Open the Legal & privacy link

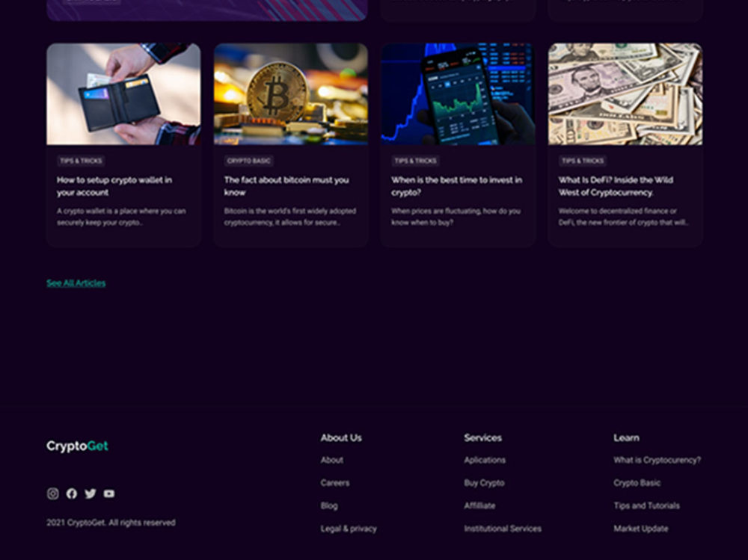pos(349,529)
